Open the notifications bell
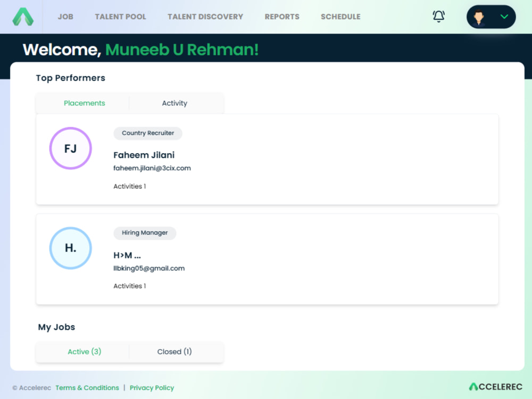This screenshot has height=399, width=532. [438, 16]
